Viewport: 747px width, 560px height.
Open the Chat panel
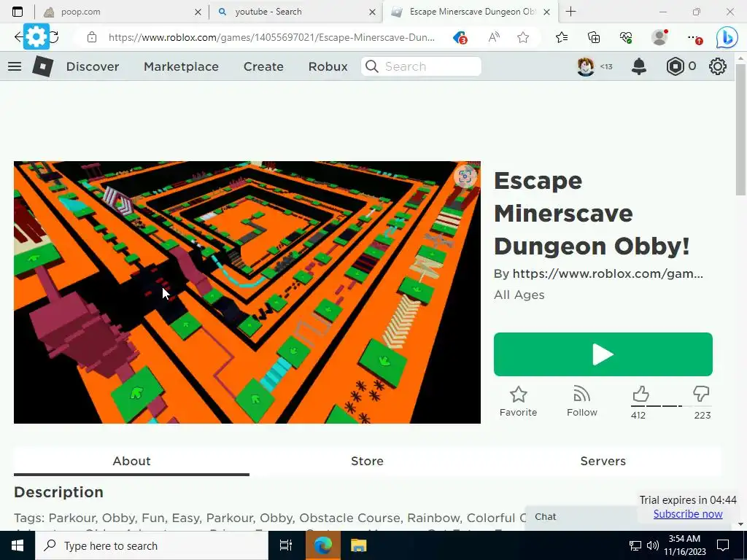point(545,517)
